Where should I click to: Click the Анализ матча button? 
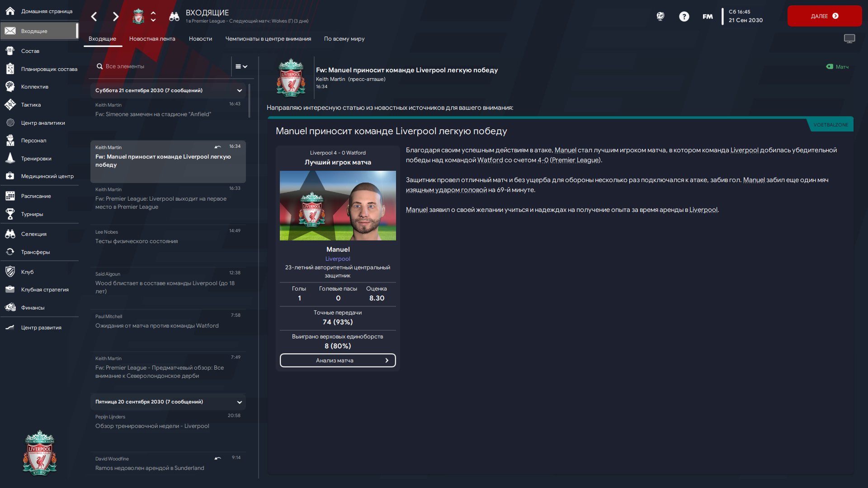[338, 360]
